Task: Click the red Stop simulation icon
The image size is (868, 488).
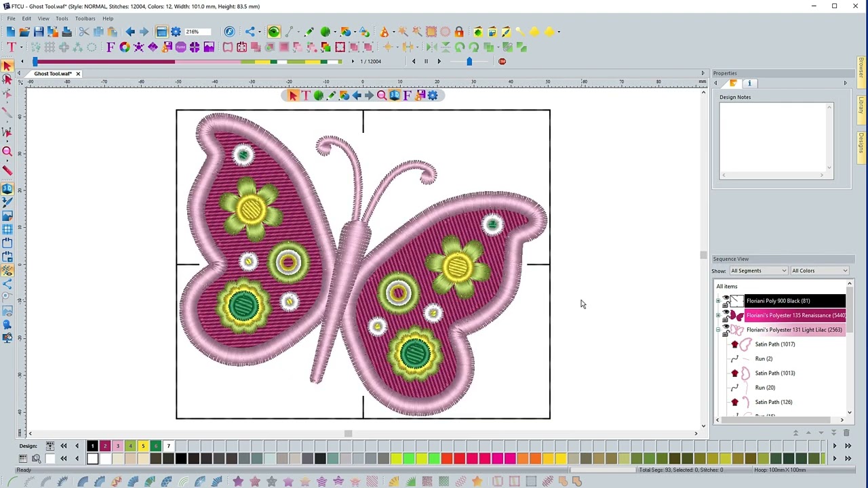Action: click(x=502, y=61)
